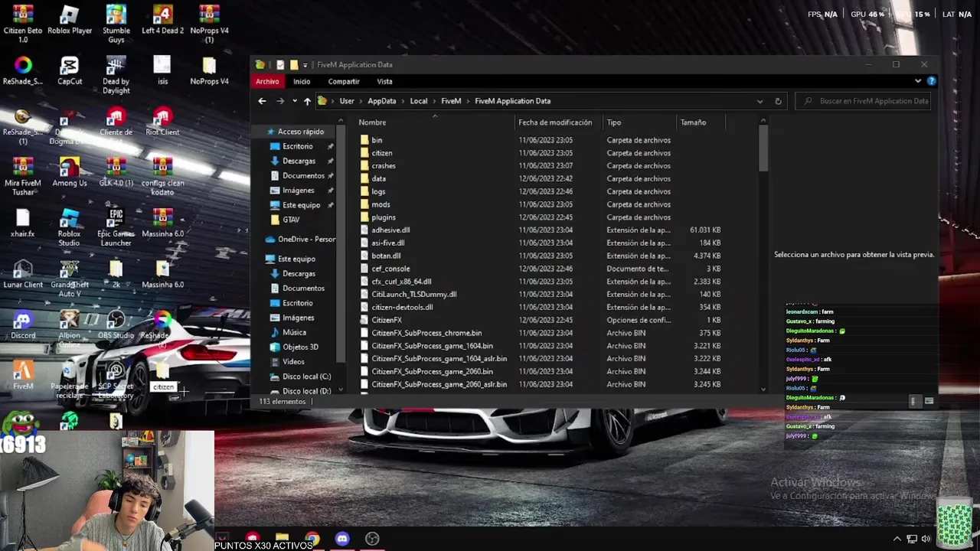Launch OBS Studio from the desktop
This screenshot has width=980, height=551.
tap(116, 325)
